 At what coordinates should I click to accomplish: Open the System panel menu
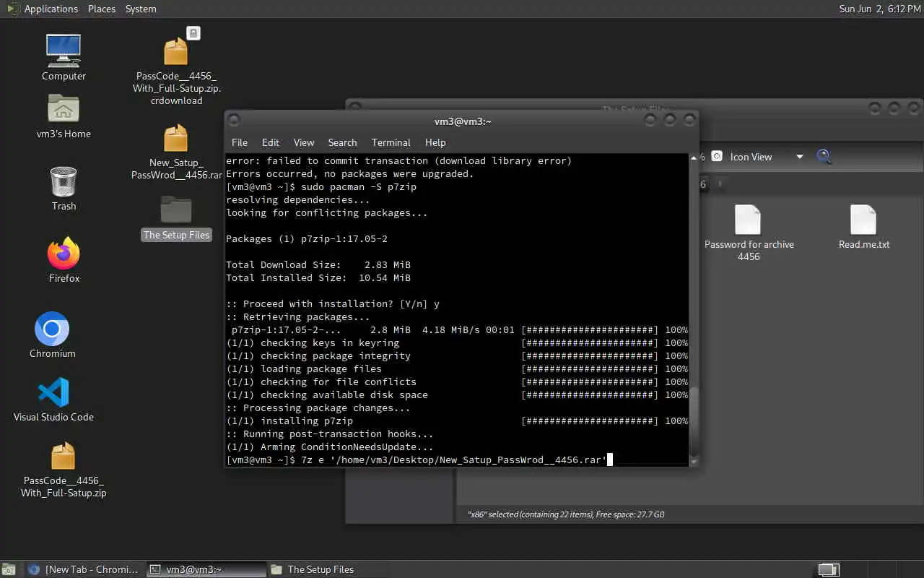tap(141, 9)
